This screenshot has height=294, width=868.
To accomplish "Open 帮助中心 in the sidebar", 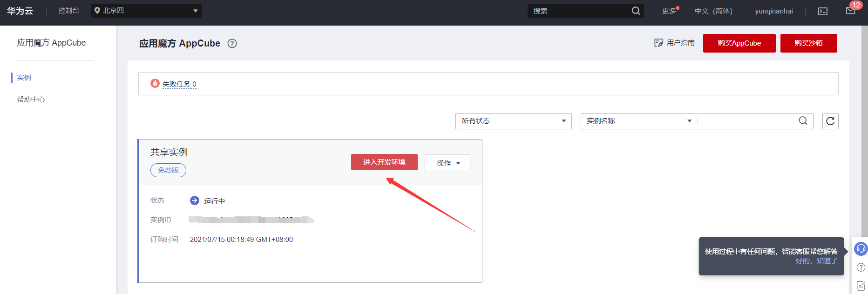I will [x=31, y=99].
